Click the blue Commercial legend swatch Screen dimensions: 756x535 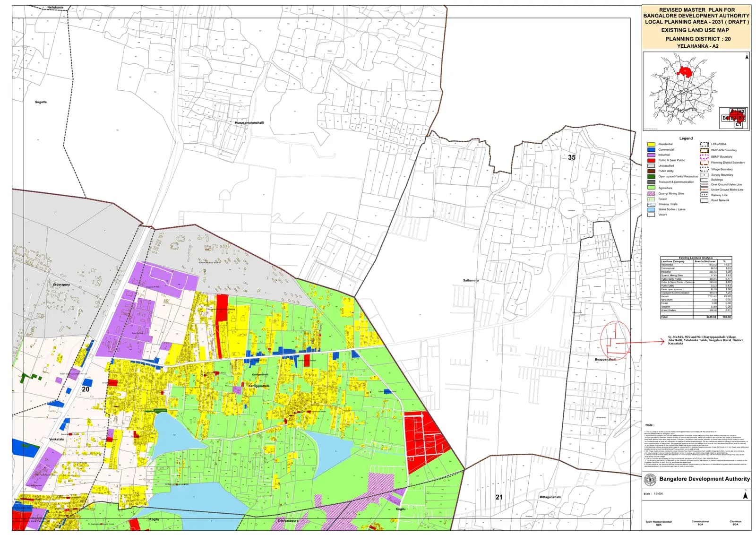651,149
